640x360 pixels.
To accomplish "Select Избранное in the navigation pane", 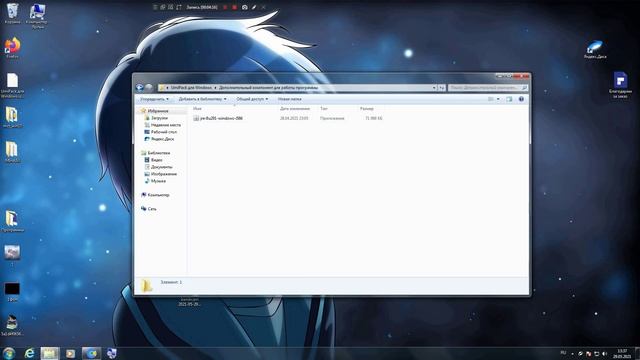I will coord(158,111).
